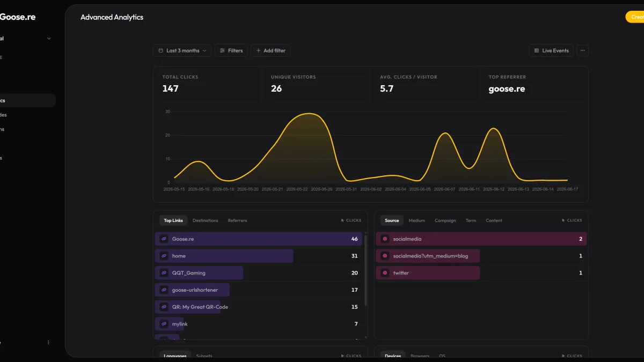Image resolution: width=644 pixels, height=362 pixels.
Task: Select the Medium tab
Action: [x=417, y=220]
